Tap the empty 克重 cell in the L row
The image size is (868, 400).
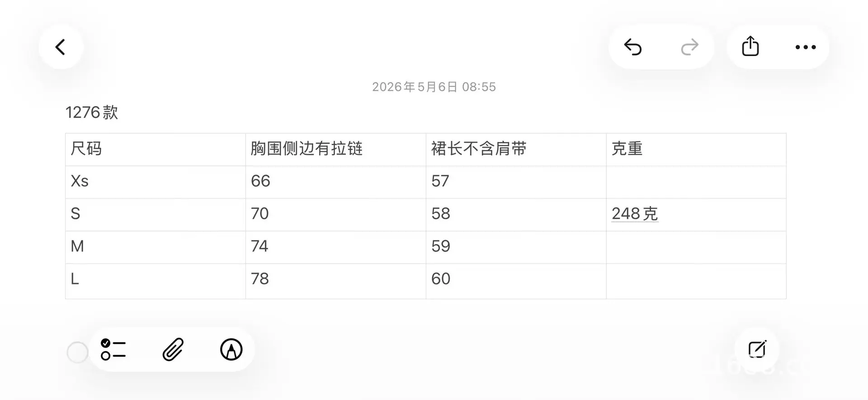(x=696, y=281)
